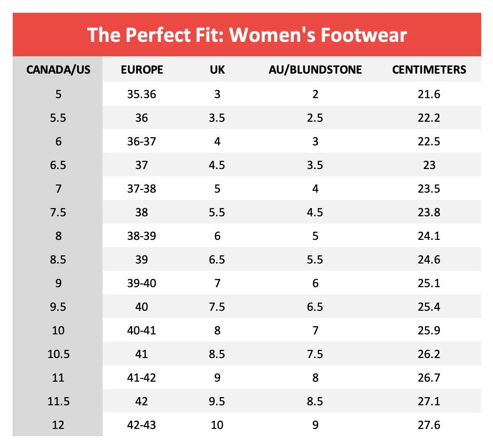This screenshot has width=493, height=448.
Task: Click the CENTIMETERS column header
Action: (429, 70)
